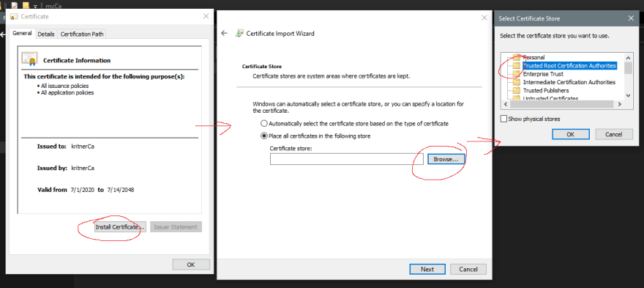This screenshot has width=644, height=288.
Task: Click the store list's horizontal scroll left arrow
Action: (x=506, y=105)
